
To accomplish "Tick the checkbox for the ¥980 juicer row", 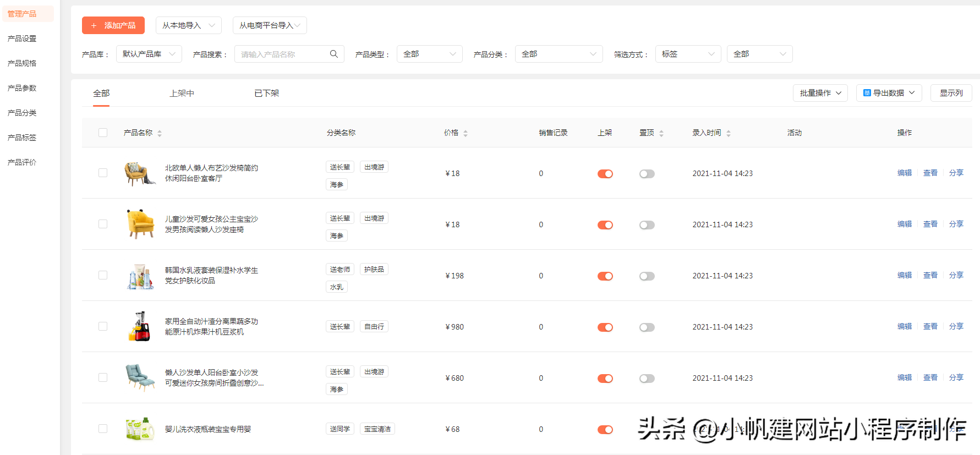I will click(103, 326).
